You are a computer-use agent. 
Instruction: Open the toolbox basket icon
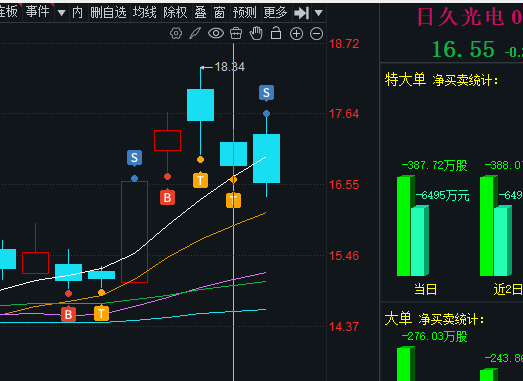point(236,33)
